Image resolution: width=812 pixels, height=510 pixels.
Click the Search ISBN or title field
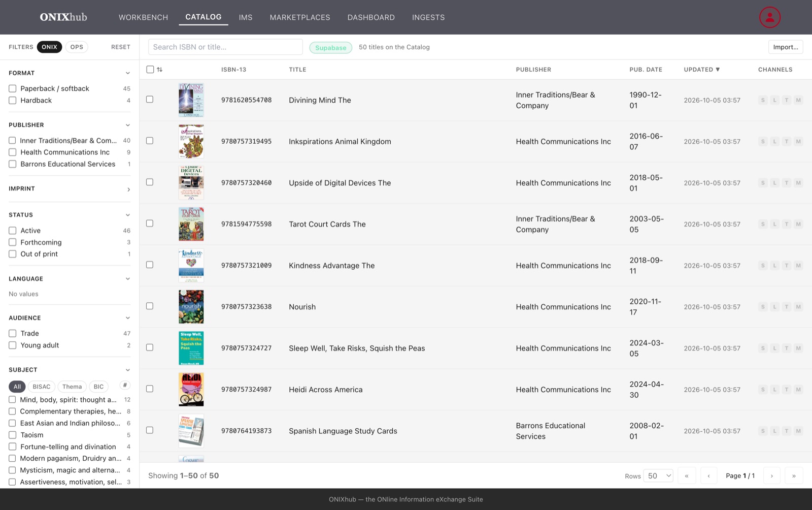(225, 47)
